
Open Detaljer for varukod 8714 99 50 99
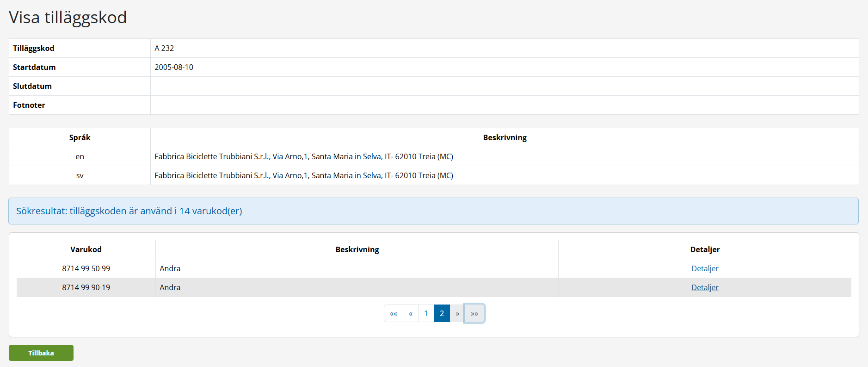click(704, 268)
